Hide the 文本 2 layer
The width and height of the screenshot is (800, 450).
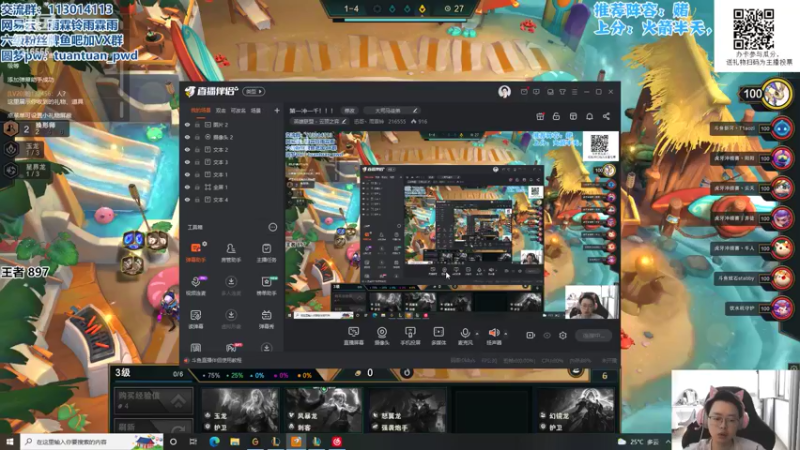tap(187, 149)
